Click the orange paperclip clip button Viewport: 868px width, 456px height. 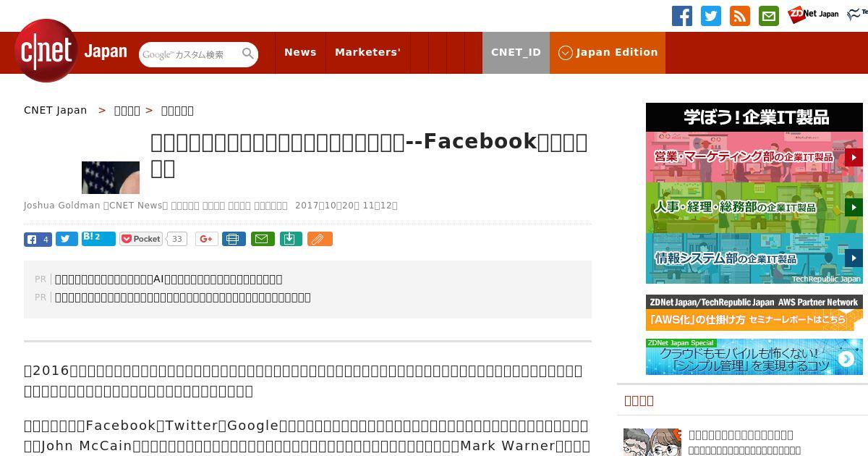tap(320, 239)
